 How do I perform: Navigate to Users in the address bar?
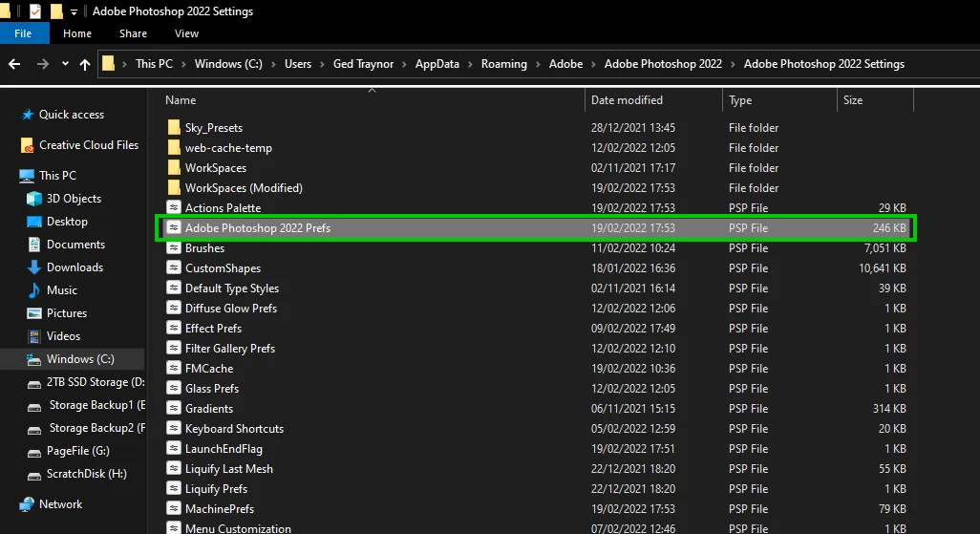click(297, 64)
